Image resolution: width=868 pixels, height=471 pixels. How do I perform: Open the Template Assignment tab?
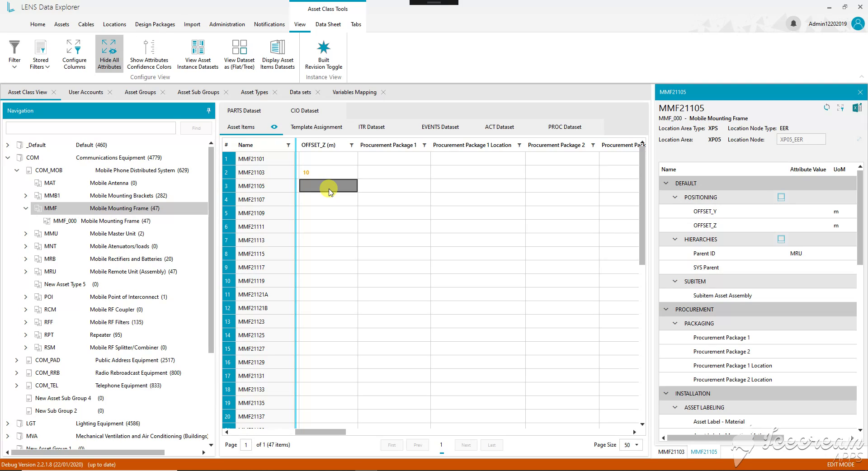coord(316,127)
